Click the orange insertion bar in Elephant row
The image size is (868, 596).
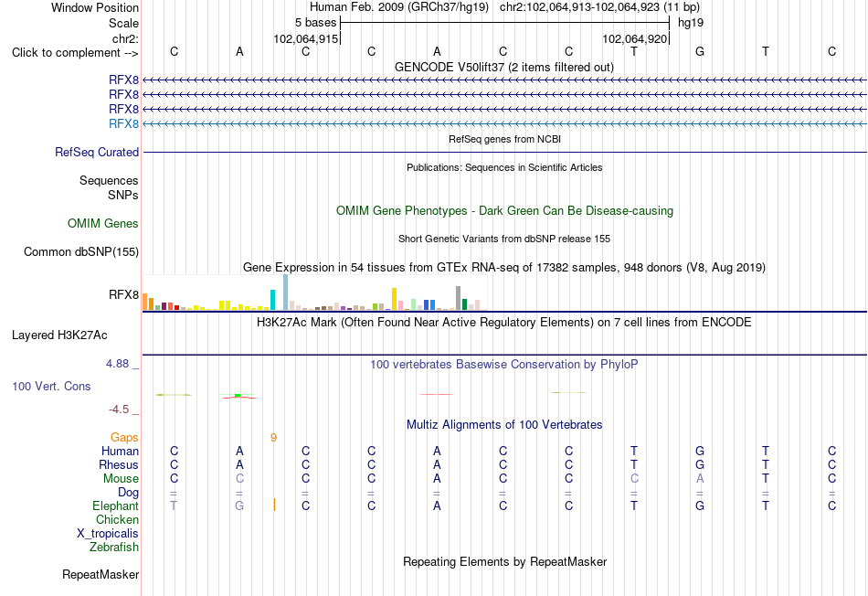pos(274,506)
